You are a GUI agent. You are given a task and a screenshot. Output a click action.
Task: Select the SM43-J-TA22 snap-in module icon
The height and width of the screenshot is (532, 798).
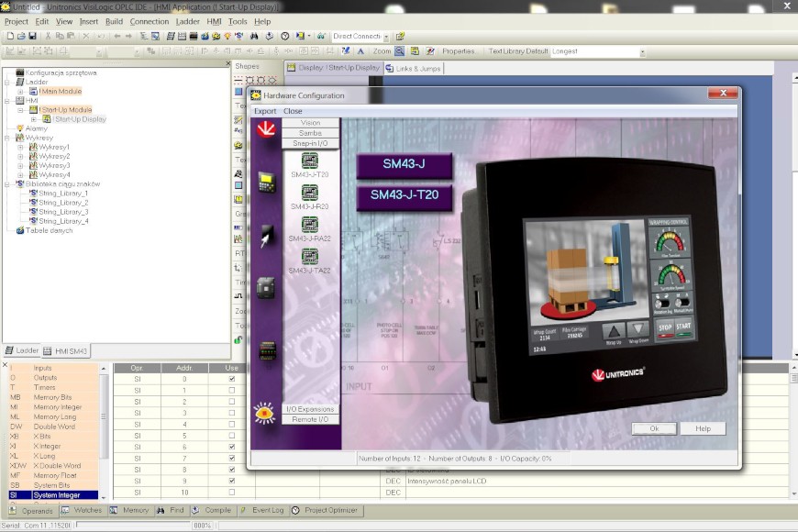click(310, 257)
